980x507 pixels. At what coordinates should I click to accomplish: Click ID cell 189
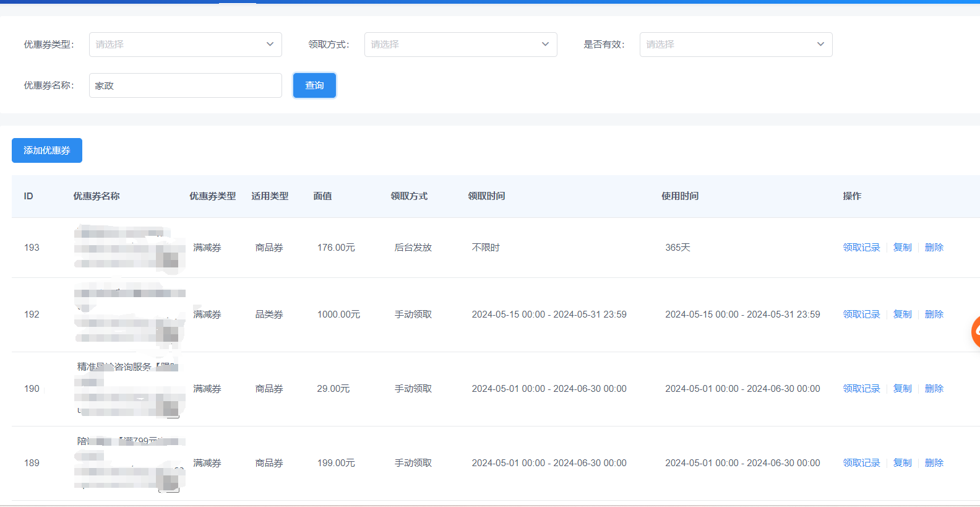(32, 463)
